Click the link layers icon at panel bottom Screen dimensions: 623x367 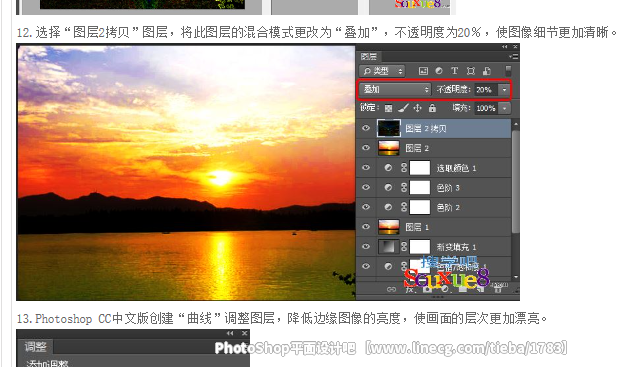pyautogui.click(x=391, y=289)
